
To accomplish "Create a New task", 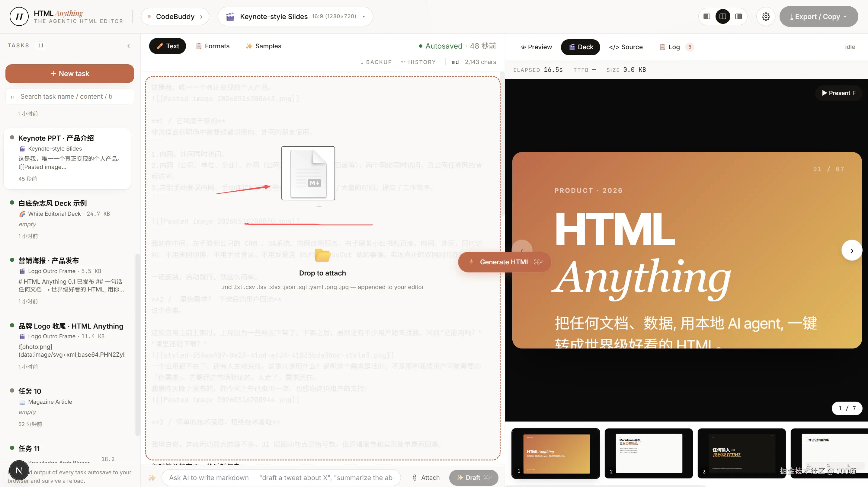I will point(70,73).
